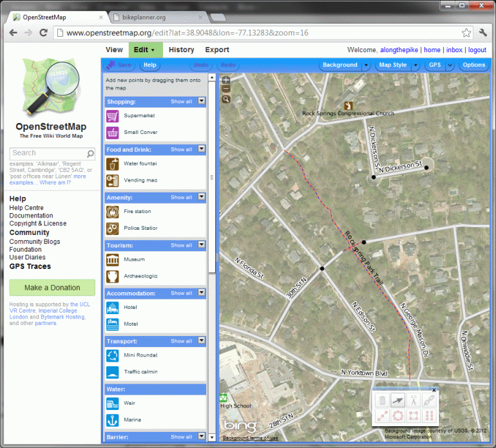Click the map magnifier search icon
The image size is (496, 448).
tap(226, 99)
